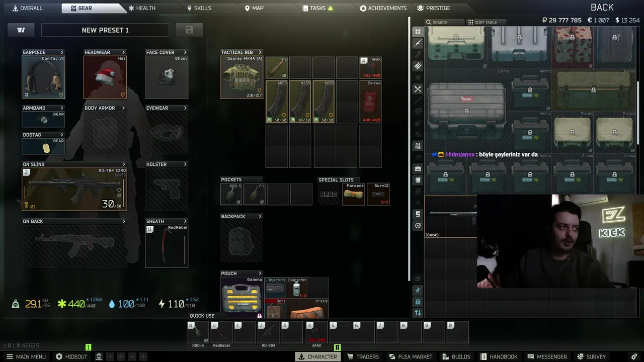Viewport: 644px width, 362px height.
Task: Focus the stash Search field
Action: coord(444,22)
